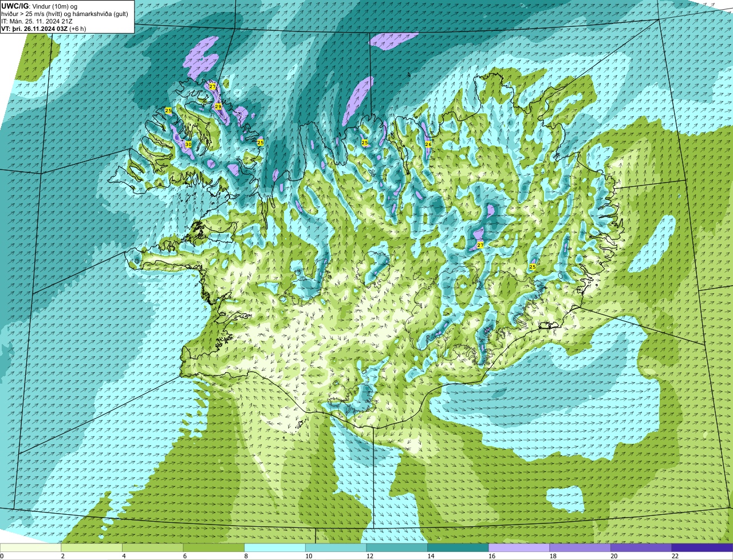Viewport: 733px width, 560px height.
Task: Click the color scale tick label '4'
Action: click(x=124, y=556)
